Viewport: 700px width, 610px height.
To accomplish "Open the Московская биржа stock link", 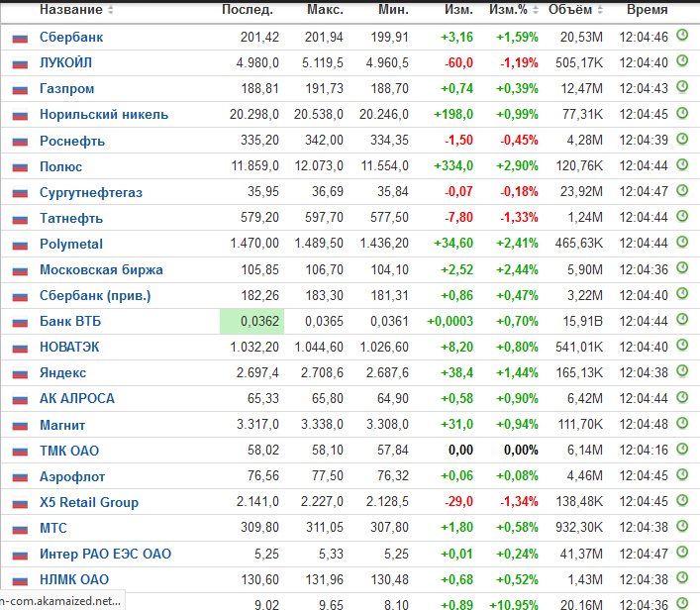I will click(101, 269).
